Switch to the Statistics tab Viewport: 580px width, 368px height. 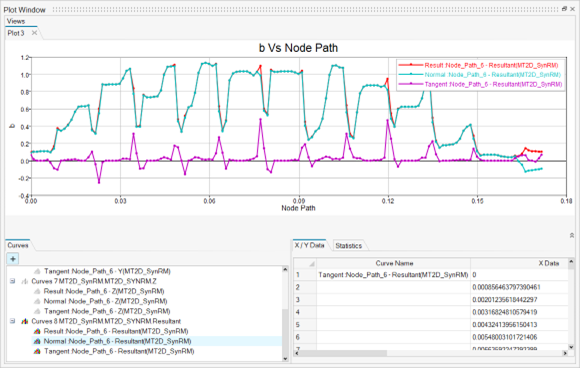point(348,246)
